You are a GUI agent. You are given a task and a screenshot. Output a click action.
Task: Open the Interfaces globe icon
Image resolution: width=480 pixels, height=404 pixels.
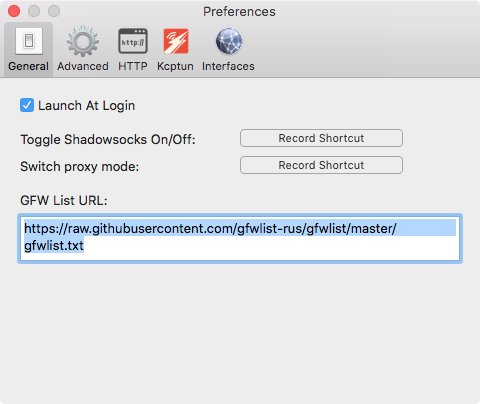(x=229, y=41)
